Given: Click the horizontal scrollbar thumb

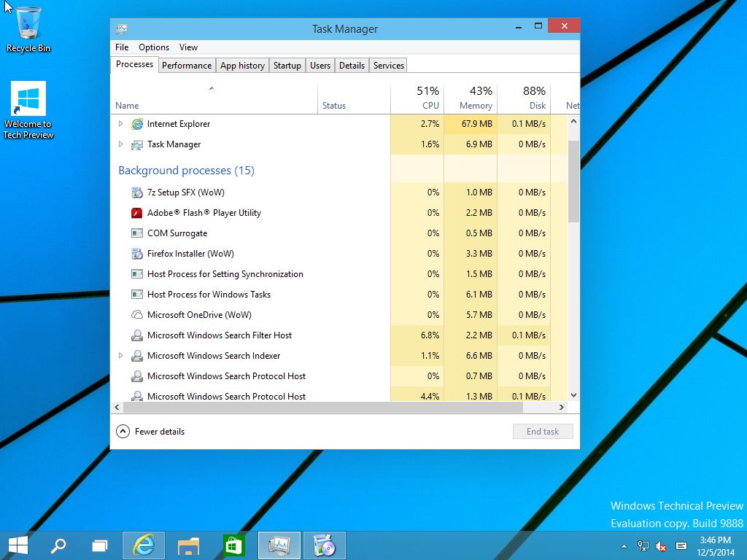Looking at the screenshot, I should pyautogui.click(x=323, y=407).
